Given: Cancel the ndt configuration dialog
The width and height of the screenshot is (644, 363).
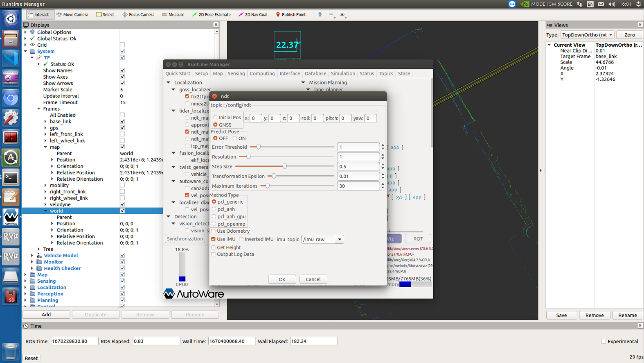Looking at the screenshot, I should coord(313,279).
